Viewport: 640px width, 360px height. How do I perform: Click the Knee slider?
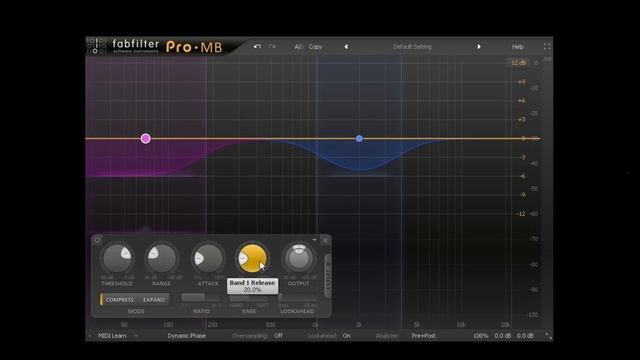coord(249,298)
